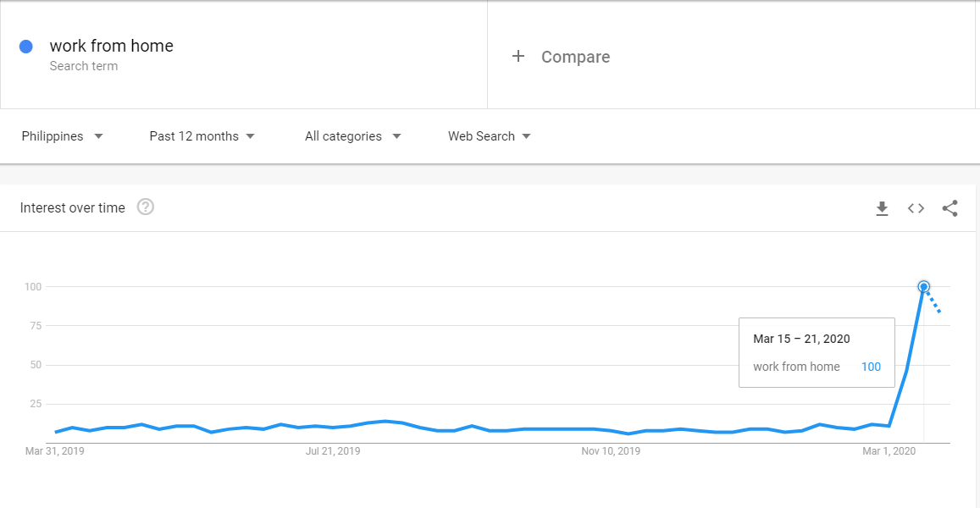Open the All categories dropdown
This screenshot has width=980, height=508.
pos(352,136)
